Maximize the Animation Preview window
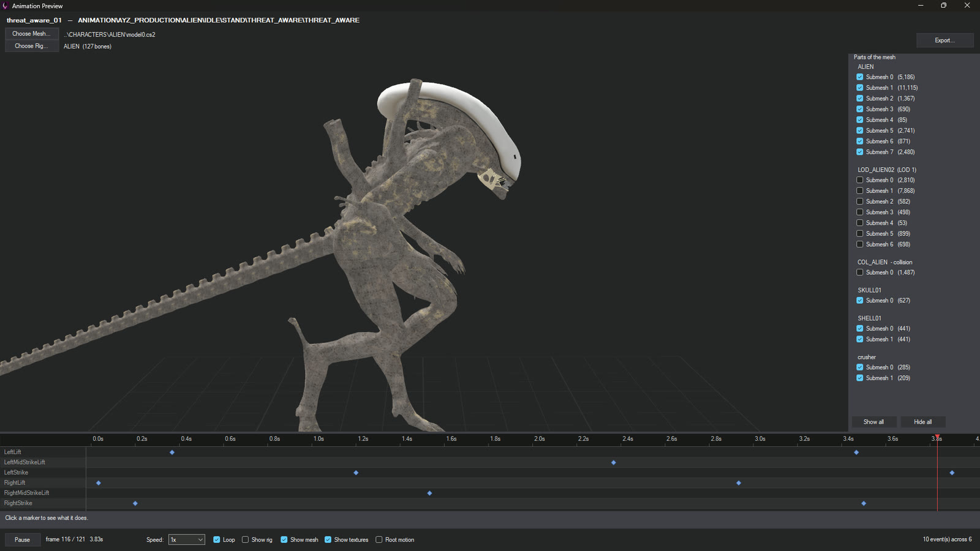The width and height of the screenshot is (980, 551). click(x=943, y=6)
